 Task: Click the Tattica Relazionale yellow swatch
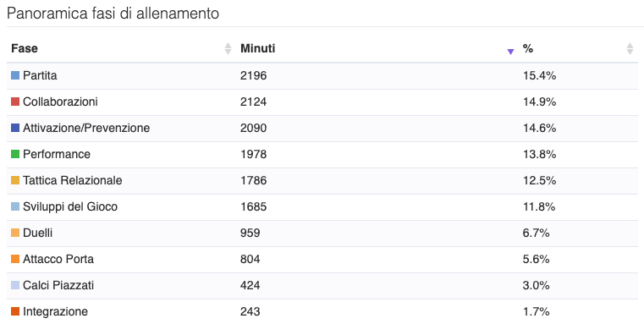(x=15, y=180)
